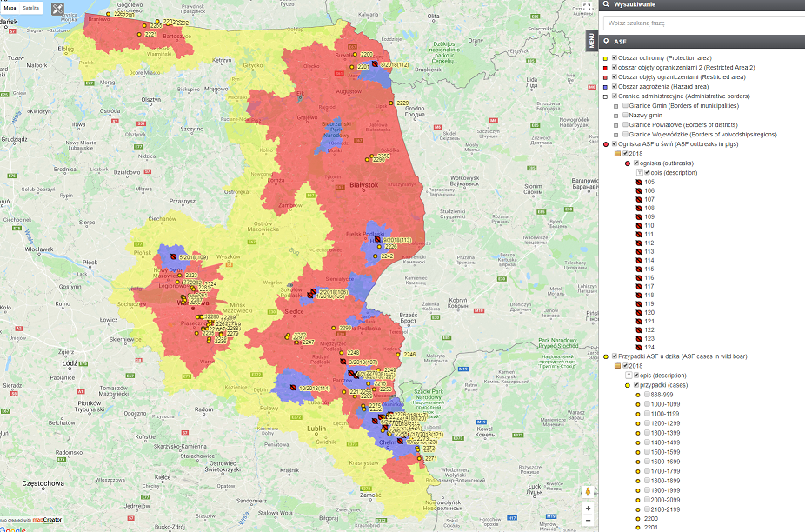The height and width of the screenshot is (532, 805).
Task: Switch to Satelita map view
Action: pos(30,7)
